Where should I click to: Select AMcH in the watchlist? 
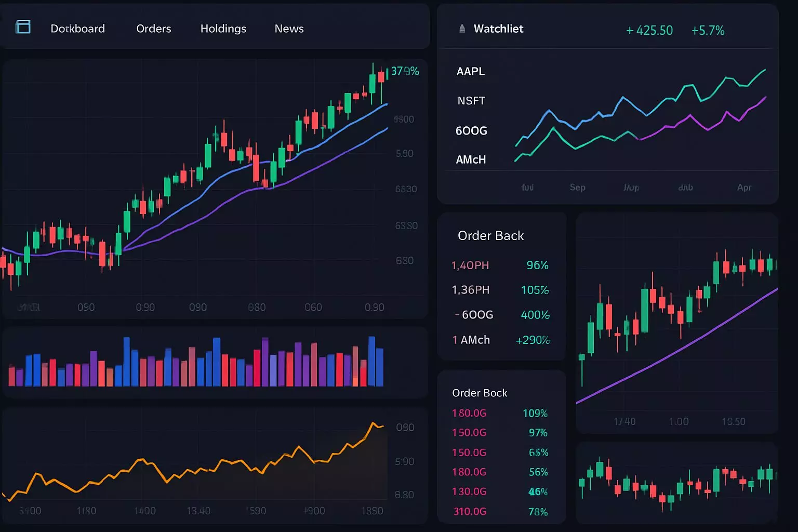point(470,159)
